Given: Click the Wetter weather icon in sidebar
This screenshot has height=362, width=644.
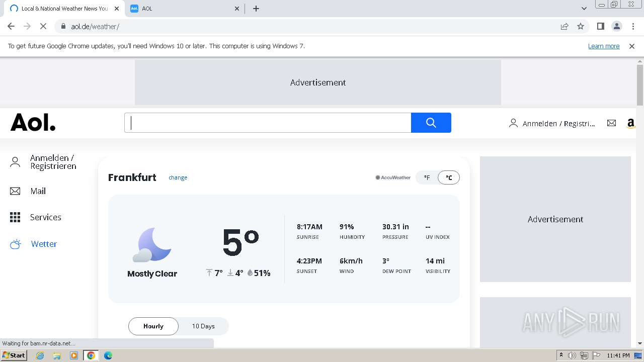Looking at the screenshot, I should tap(16, 244).
